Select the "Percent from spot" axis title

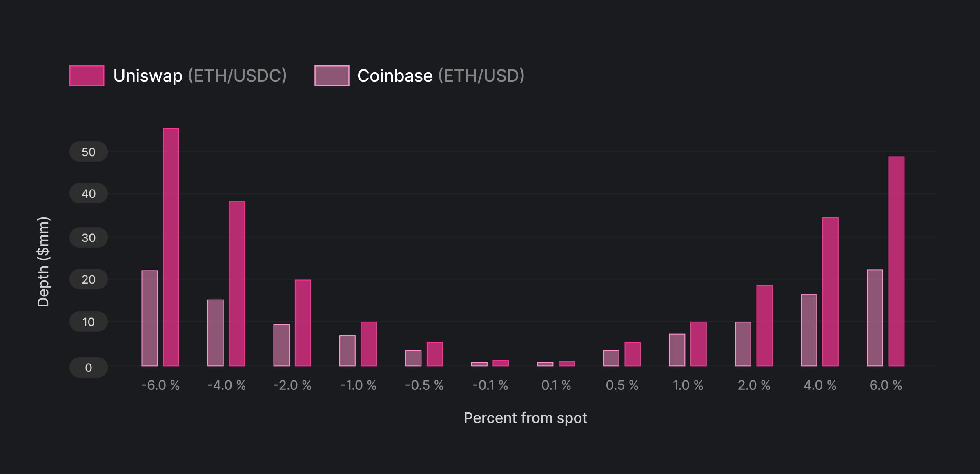pyautogui.click(x=525, y=418)
